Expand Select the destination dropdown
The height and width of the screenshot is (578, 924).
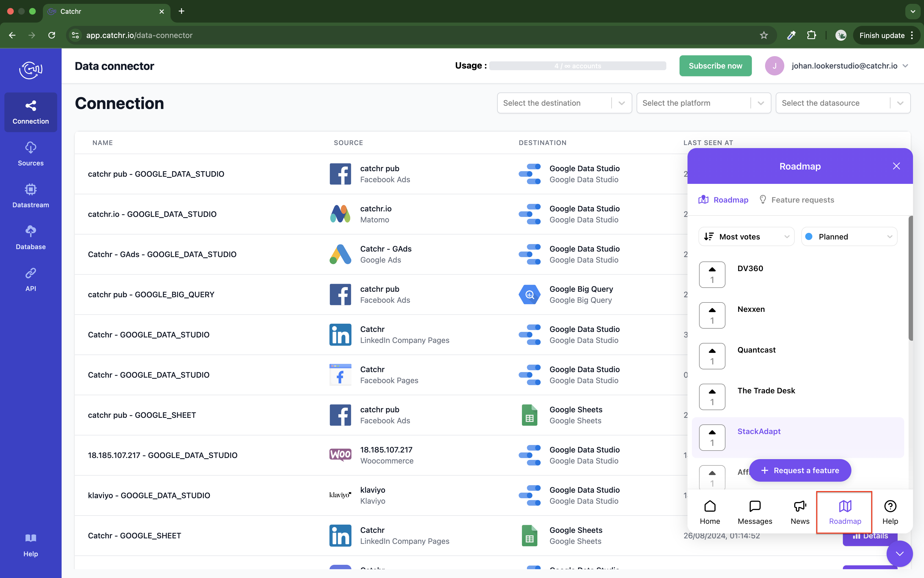564,103
